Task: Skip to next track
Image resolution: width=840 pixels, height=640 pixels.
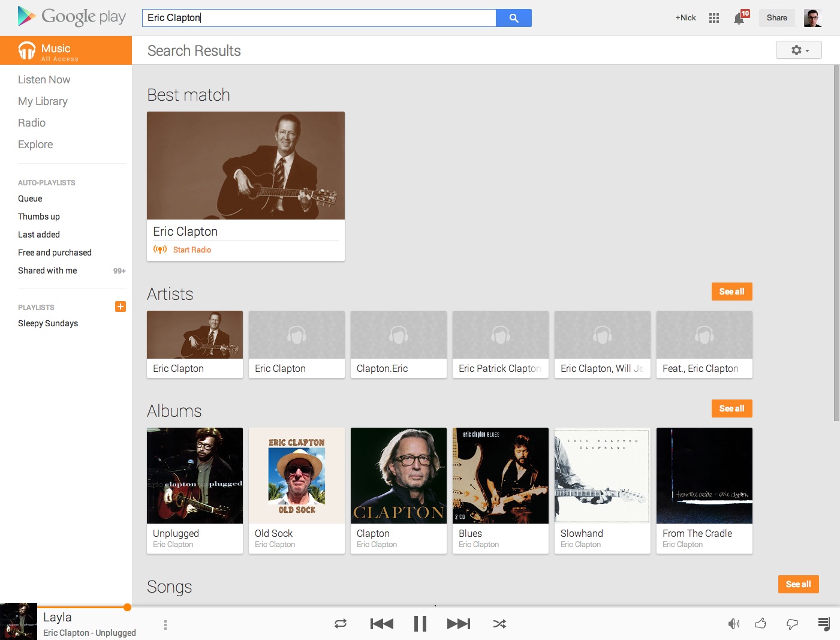Action: tap(459, 624)
